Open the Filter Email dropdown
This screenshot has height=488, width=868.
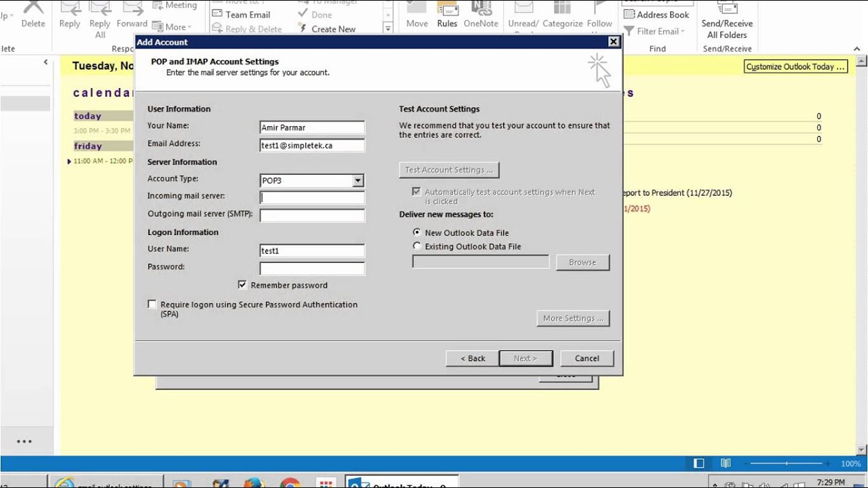coord(654,31)
